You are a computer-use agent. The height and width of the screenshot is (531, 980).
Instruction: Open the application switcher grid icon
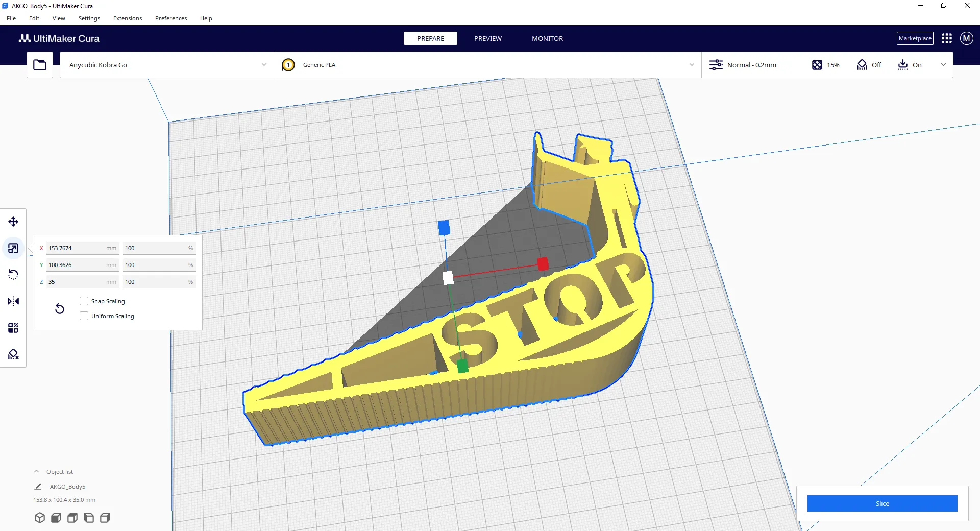pyautogui.click(x=947, y=38)
